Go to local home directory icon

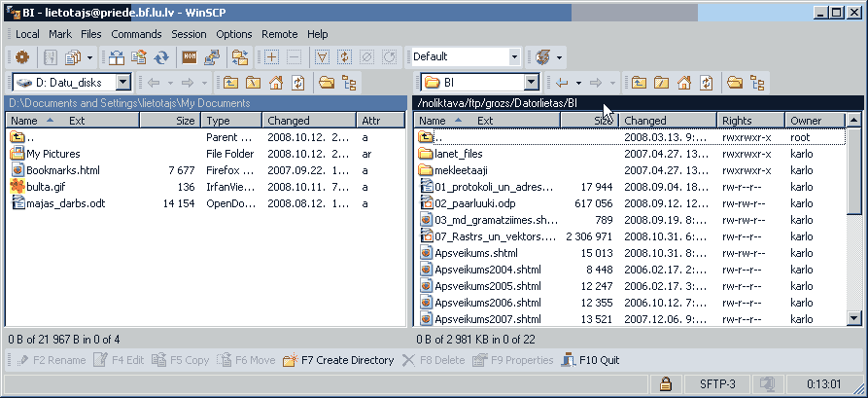click(x=276, y=83)
